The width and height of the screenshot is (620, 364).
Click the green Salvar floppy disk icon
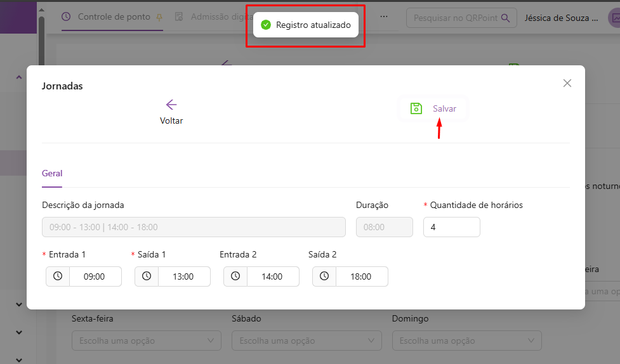[416, 108]
